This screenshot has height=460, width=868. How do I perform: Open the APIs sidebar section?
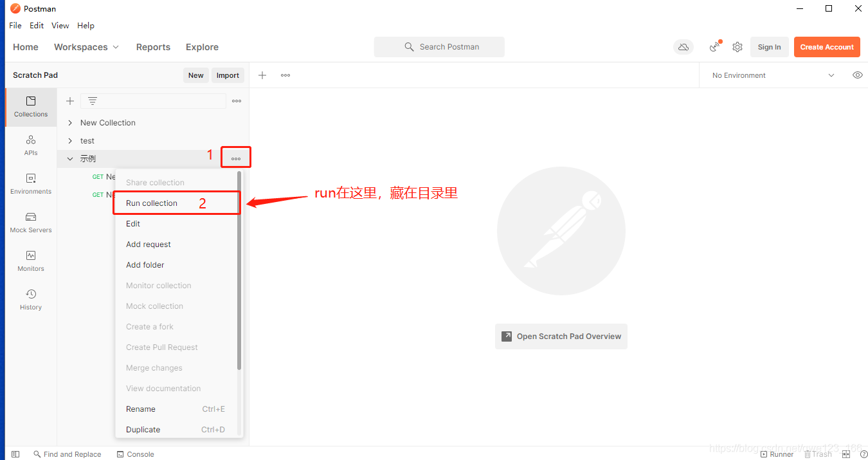(x=31, y=145)
